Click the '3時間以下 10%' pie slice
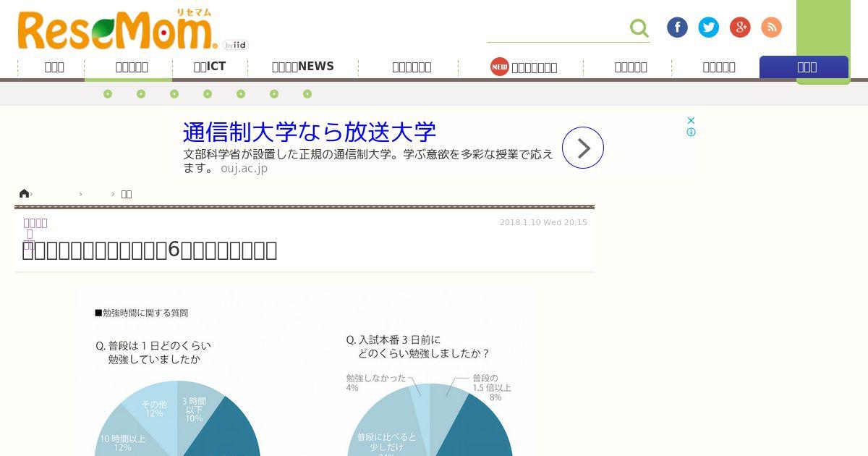868x456 pixels. [x=194, y=409]
